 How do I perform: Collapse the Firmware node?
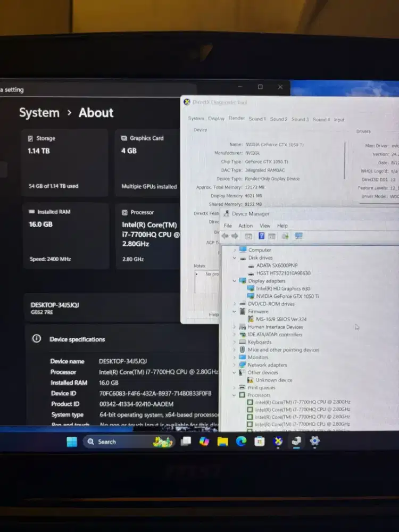[x=234, y=311]
